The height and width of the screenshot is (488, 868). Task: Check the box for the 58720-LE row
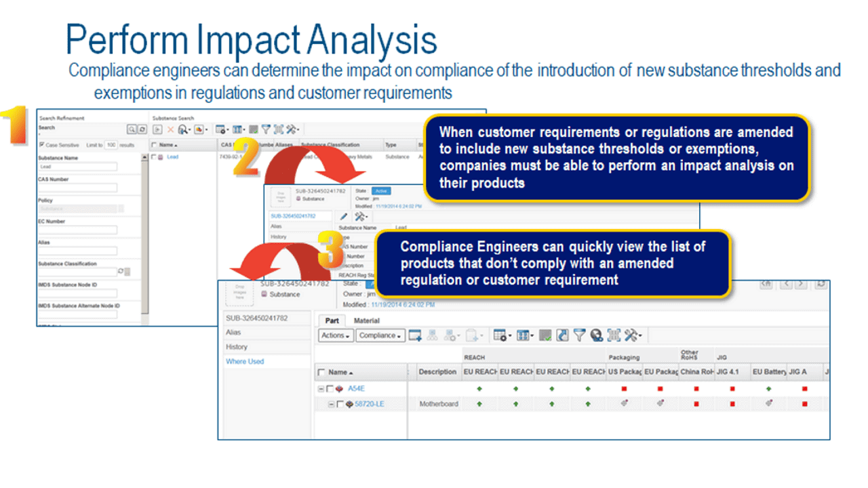coord(340,405)
